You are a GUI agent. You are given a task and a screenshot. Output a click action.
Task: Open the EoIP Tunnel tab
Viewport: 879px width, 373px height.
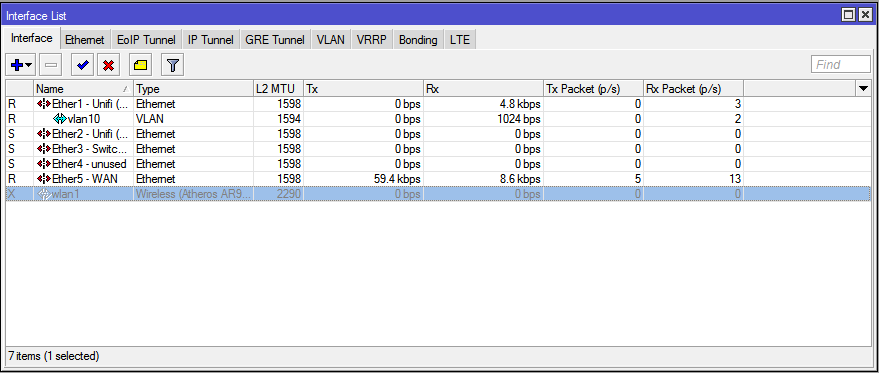146,40
